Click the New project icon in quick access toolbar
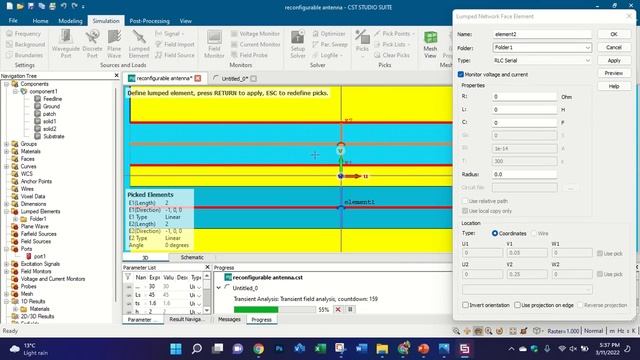Screen dimensions: 640x360 (9, 6)
